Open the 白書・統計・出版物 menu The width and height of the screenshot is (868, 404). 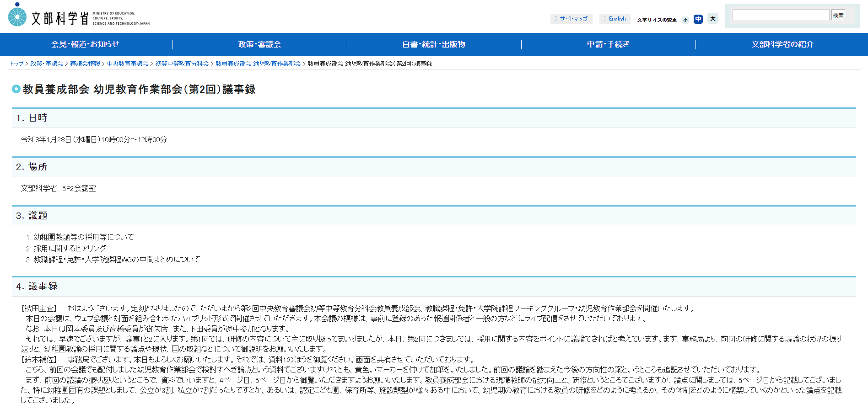(434, 44)
